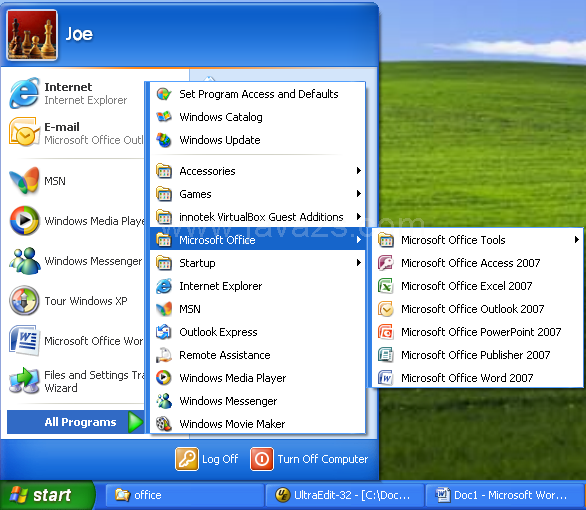Click the Startup folder icon
Viewport: 586px width, 510px height.
pos(164,263)
